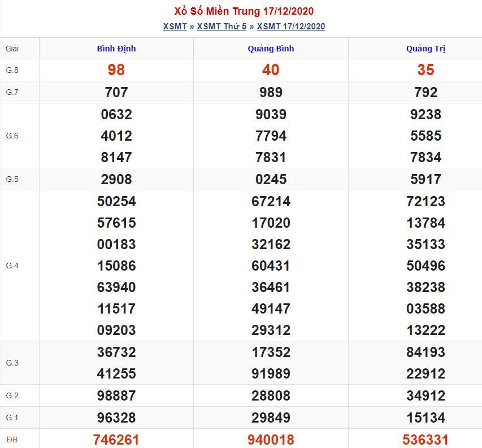Click G.2 number 34912
This screenshot has width=482, height=448.
(x=425, y=396)
